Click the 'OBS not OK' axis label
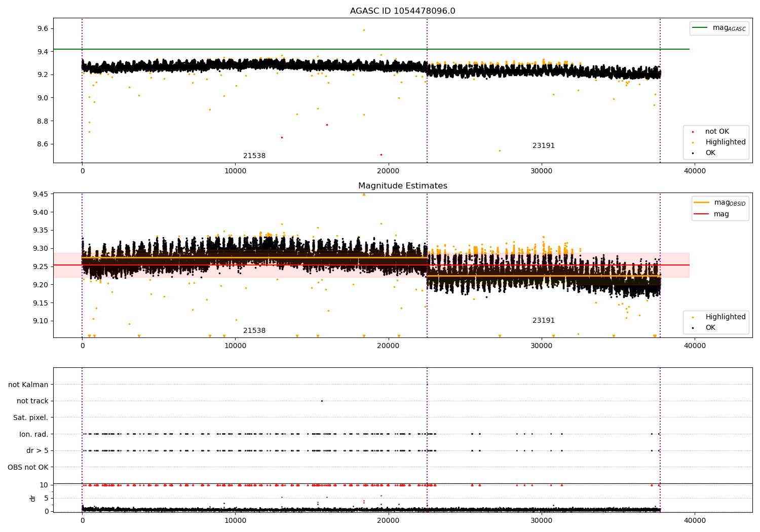Image resolution: width=760 pixels, height=532 pixels. pyautogui.click(x=28, y=467)
